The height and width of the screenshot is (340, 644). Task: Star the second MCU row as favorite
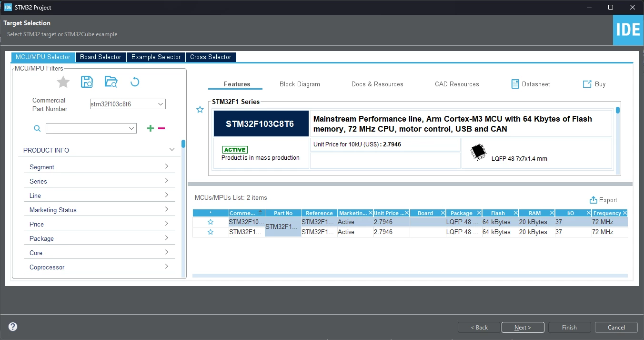[x=210, y=232]
